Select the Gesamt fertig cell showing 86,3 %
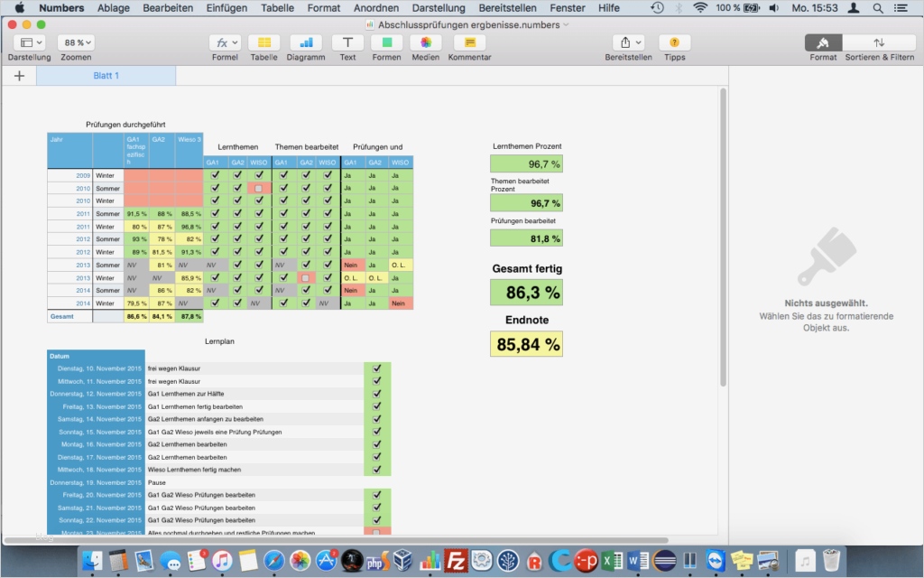924x578 pixels. pyautogui.click(x=526, y=293)
